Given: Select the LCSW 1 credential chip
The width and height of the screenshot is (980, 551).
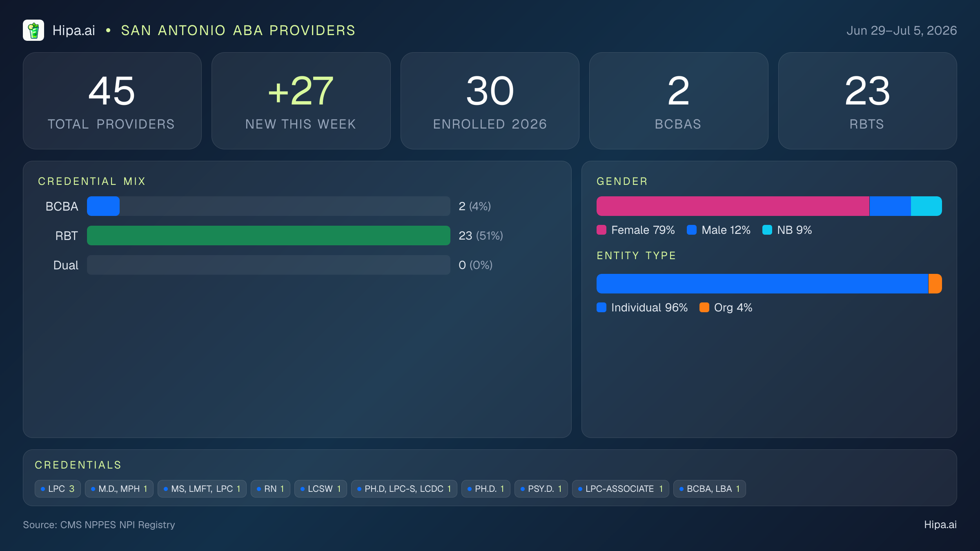Looking at the screenshot, I should (x=321, y=489).
